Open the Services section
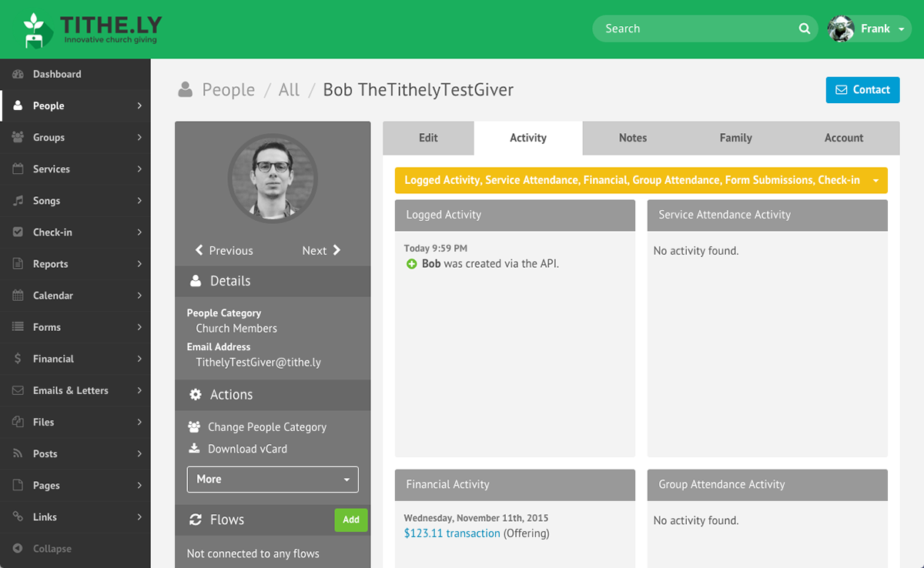This screenshot has height=568, width=924. (16, 169)
